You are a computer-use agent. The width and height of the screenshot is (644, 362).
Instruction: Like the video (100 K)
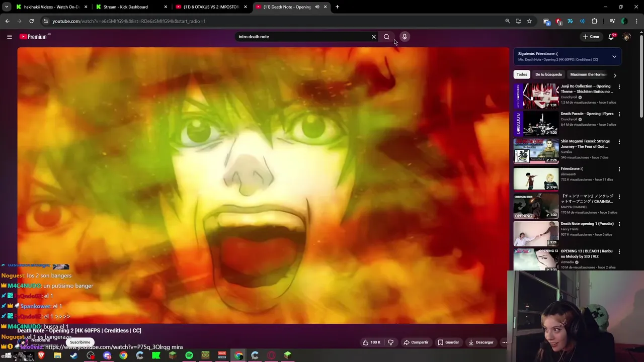click(x=372, y=342)
